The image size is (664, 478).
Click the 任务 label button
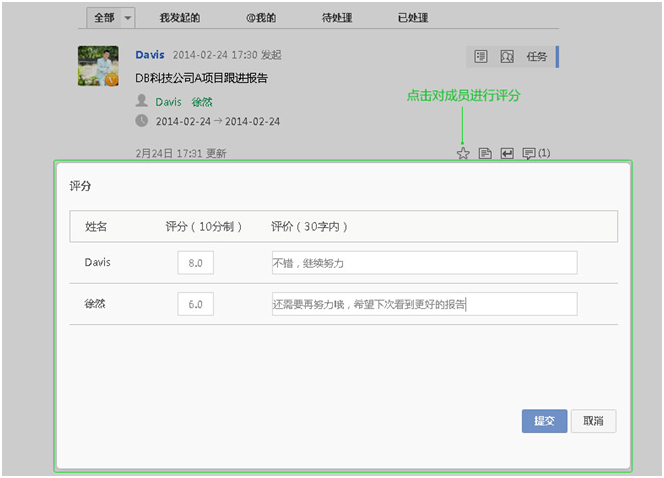point(537,56)
